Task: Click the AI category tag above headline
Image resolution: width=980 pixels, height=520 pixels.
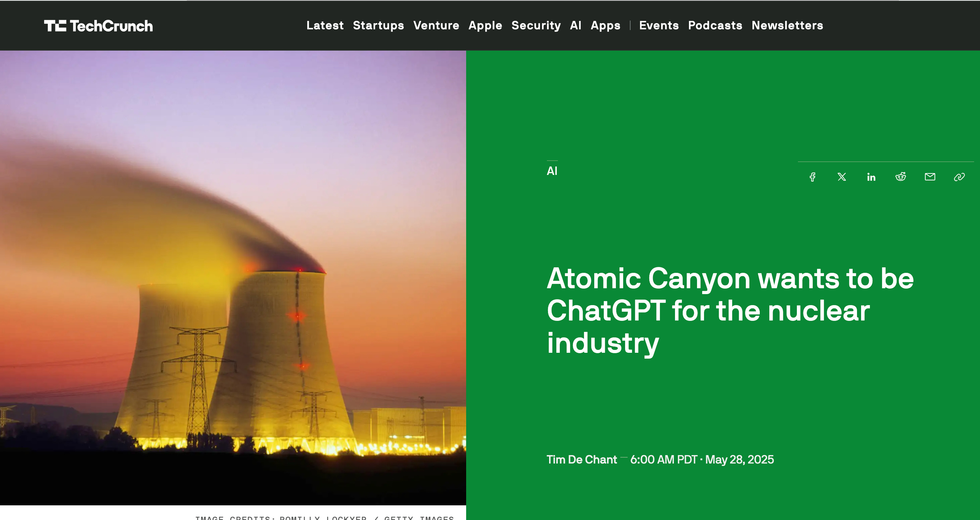Action: point(552,171)
